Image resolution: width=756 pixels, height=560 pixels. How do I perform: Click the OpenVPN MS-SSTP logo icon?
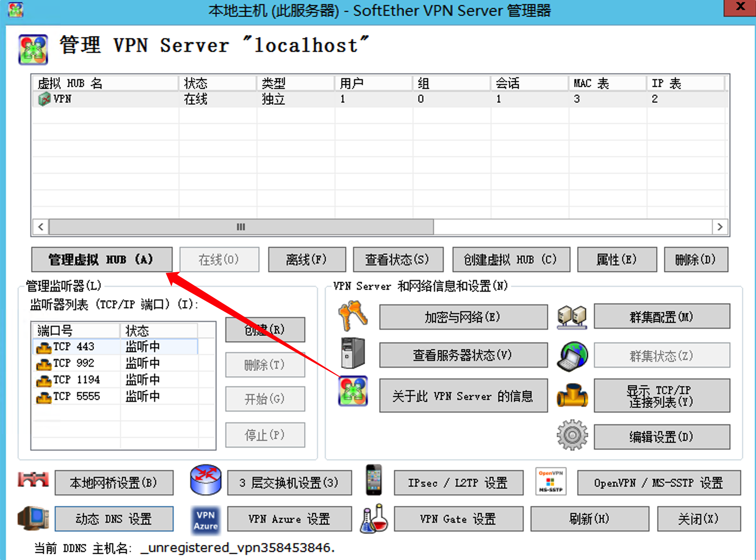point(551,482)
